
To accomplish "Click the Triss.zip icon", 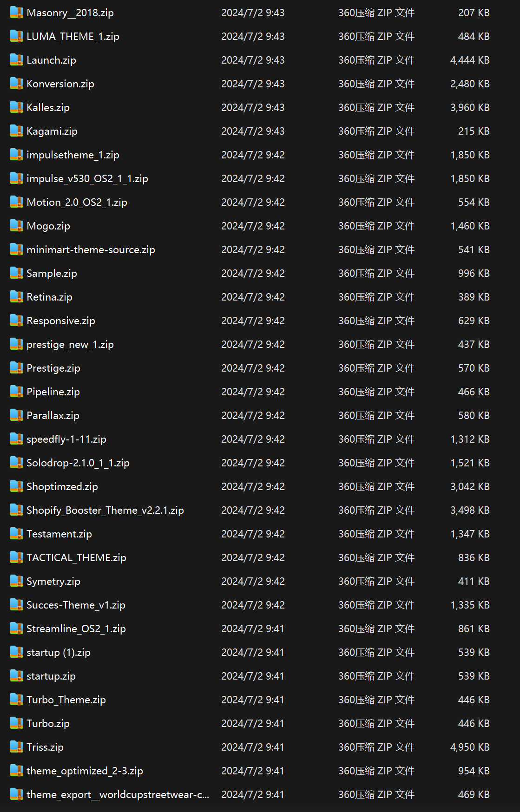I will pos(17,747).
